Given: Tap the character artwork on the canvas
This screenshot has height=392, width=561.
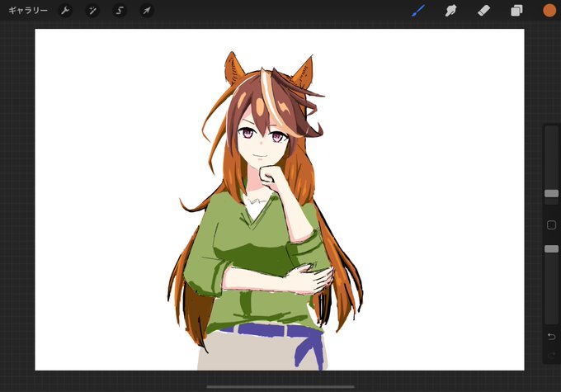Looking at the screenshot, I should click(x=265, y=211).
